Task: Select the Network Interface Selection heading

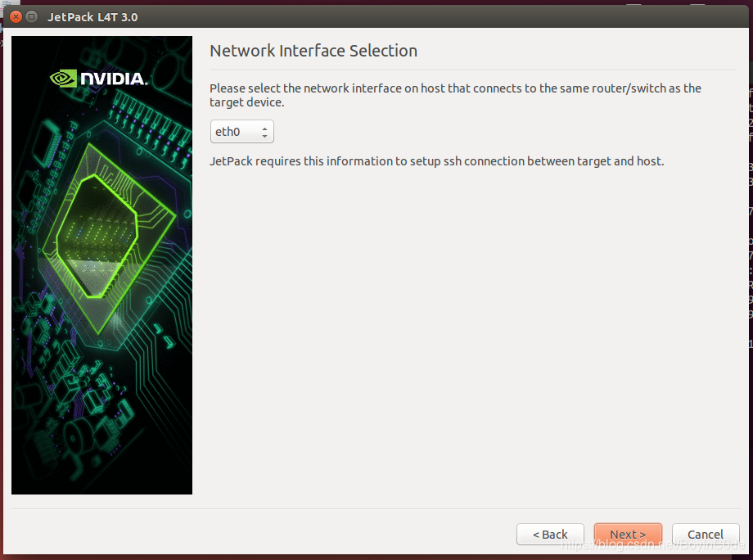Action: 313,51
